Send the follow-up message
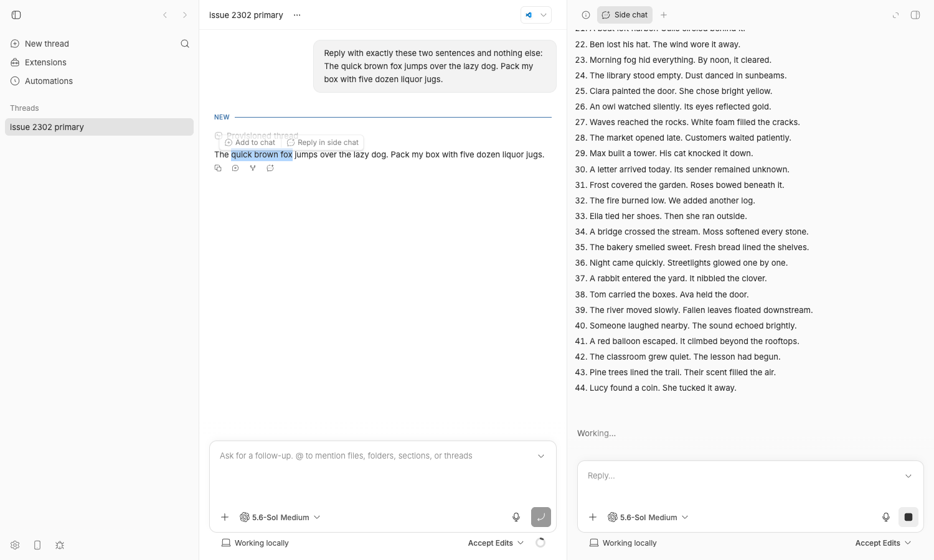Image resolution: width=934 pixels, height=560 pixels. point(541,517)
